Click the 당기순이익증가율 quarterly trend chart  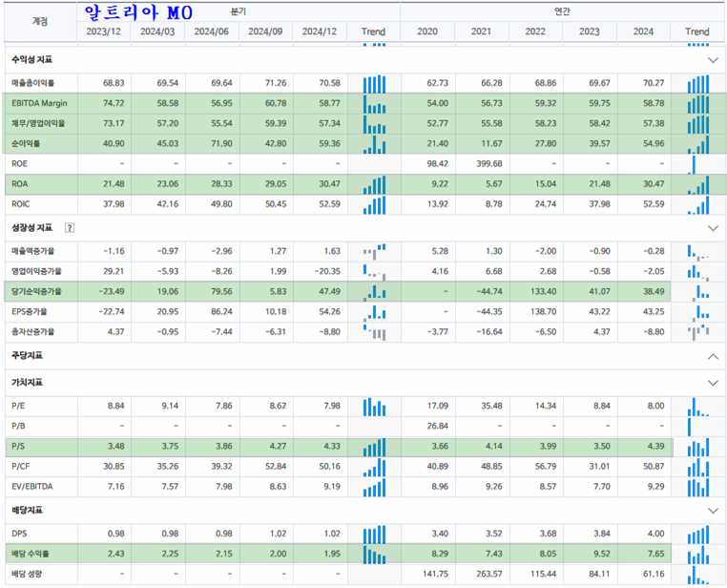click(x=374, y=292)
